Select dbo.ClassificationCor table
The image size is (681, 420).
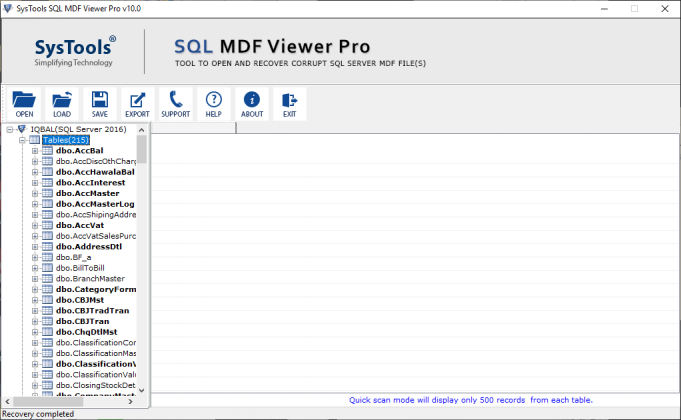point(96,343)
